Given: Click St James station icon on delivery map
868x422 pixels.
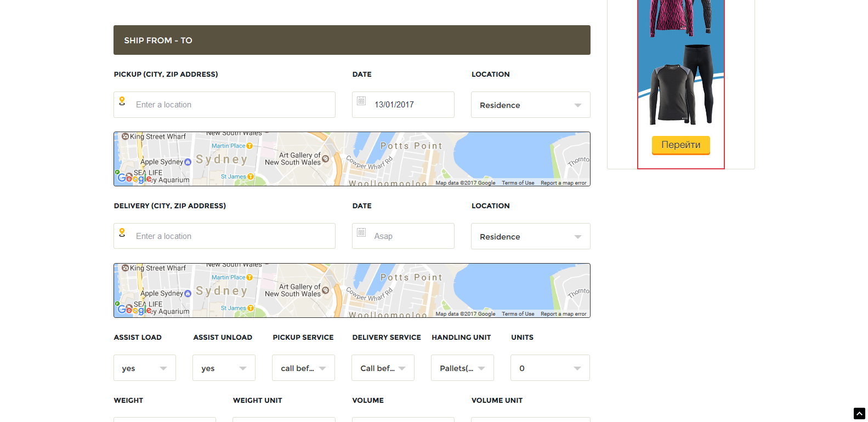Looking at the screenshot, I should click(x=251, y=308).
